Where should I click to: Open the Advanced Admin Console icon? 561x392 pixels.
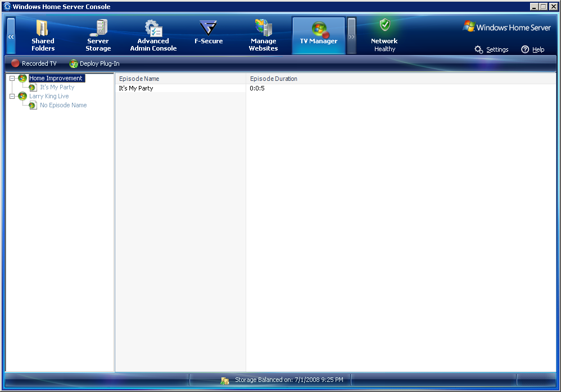[x=154, y=28]
